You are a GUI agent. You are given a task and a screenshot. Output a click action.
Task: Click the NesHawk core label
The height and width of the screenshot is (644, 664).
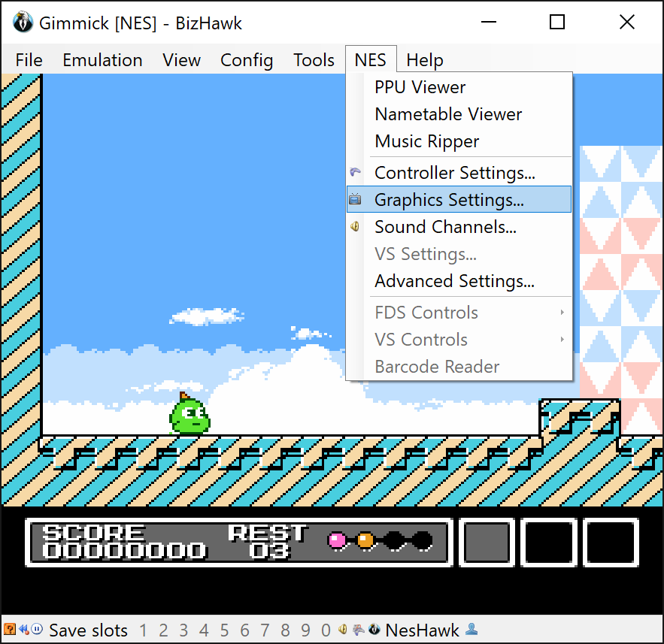pyautogui.click(x=422, y=630)
